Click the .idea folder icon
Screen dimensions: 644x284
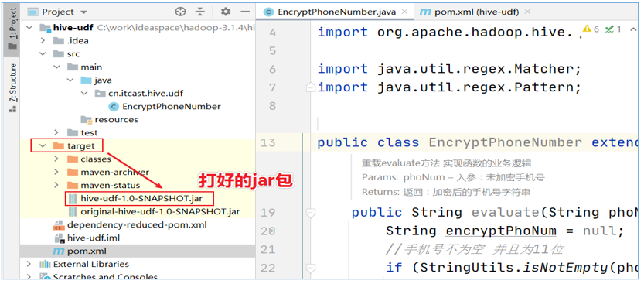coord(59,41)
